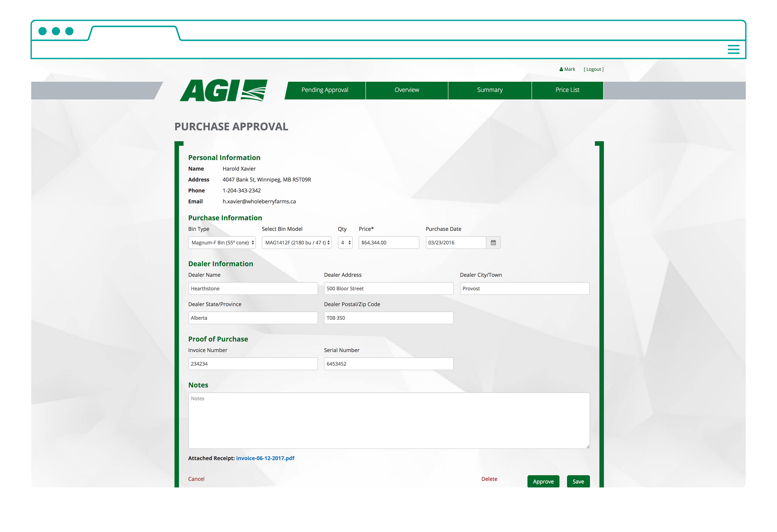
Task: Click inside the Notes text area
Action: (388, 420)
